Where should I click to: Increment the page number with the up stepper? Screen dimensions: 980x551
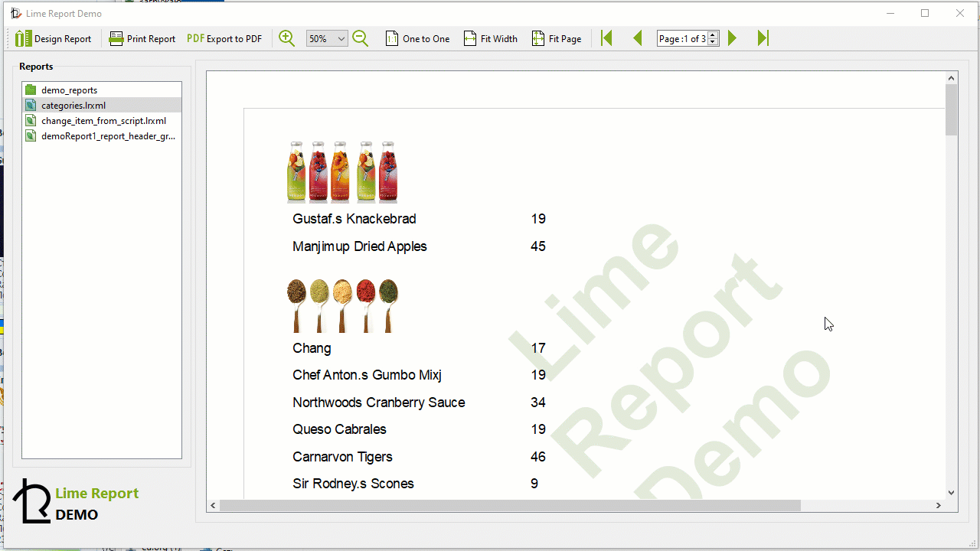[712, 34]
